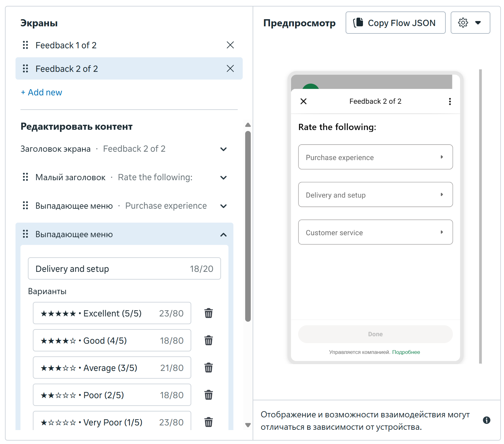Open the three-dot menu in phone preview
This screenshot has height=444, width=504.
point(449,102)
